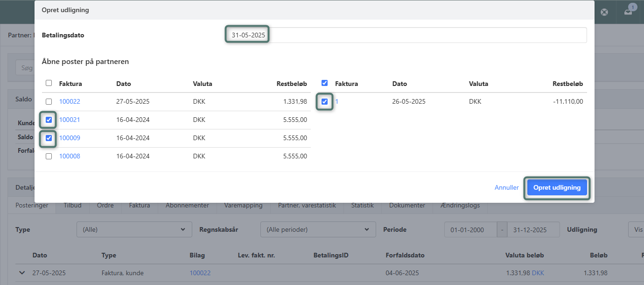The width and height of the screenshot is (644, 285).
Task: Open the help life-buoy icon
Action: coord(604,12)
